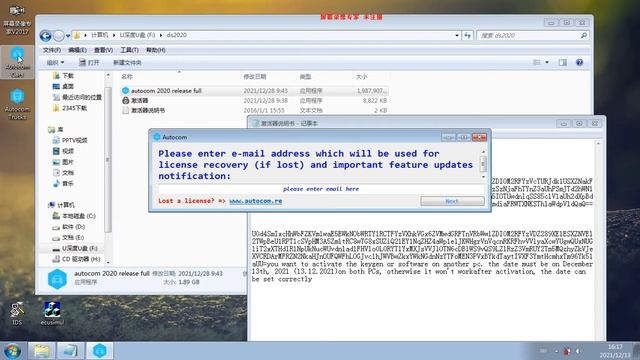This screenshot has width=640, height=360.
Task: Select the 屏幕录像专家 V2017 desktop icon
Action: point(17,20)
